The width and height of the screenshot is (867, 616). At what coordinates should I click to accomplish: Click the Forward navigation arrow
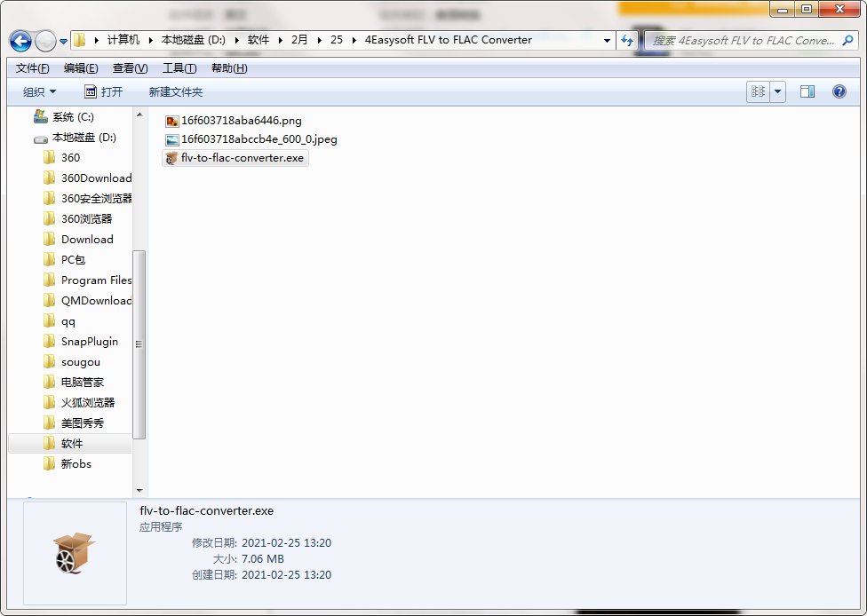[x=45, y=41]
